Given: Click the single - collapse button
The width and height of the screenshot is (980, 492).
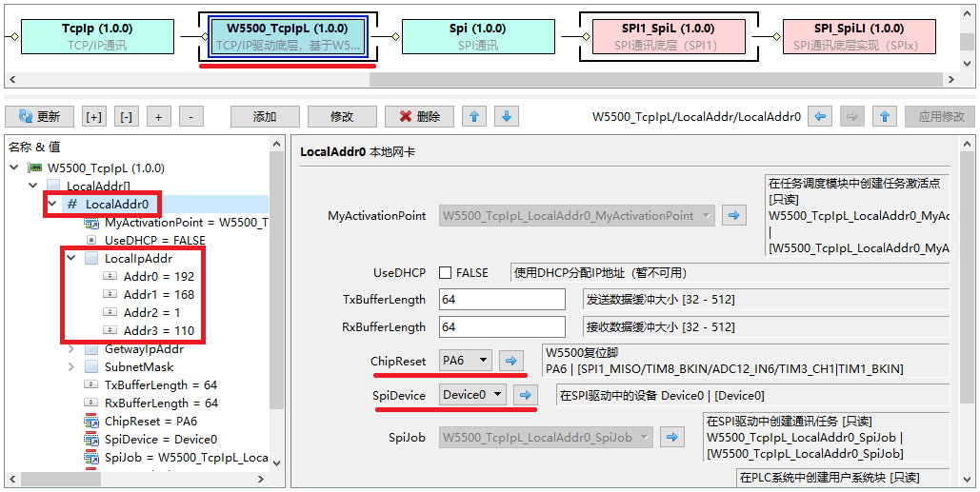Looking at the screenshot, I should [x=191, y=117].
